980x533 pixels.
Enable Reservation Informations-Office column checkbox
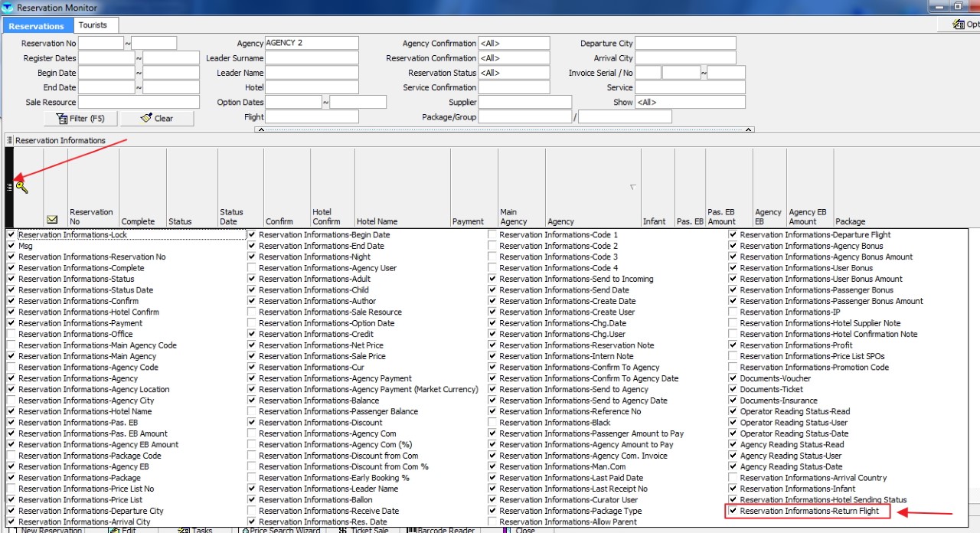point(11,334)
